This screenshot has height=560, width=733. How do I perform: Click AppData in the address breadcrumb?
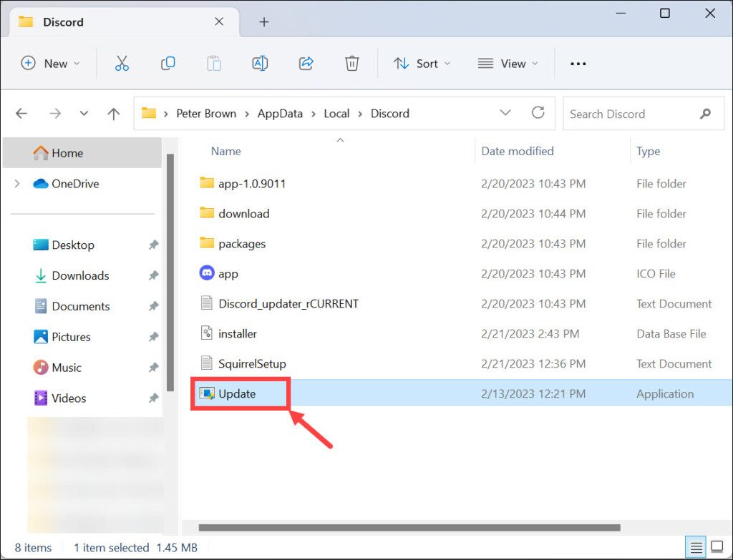[281, 114]
